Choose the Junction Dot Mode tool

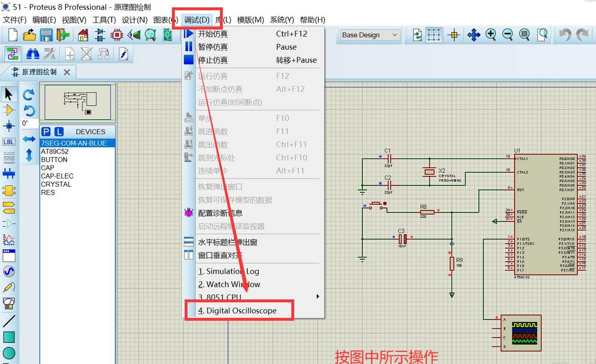pos(9,126)
